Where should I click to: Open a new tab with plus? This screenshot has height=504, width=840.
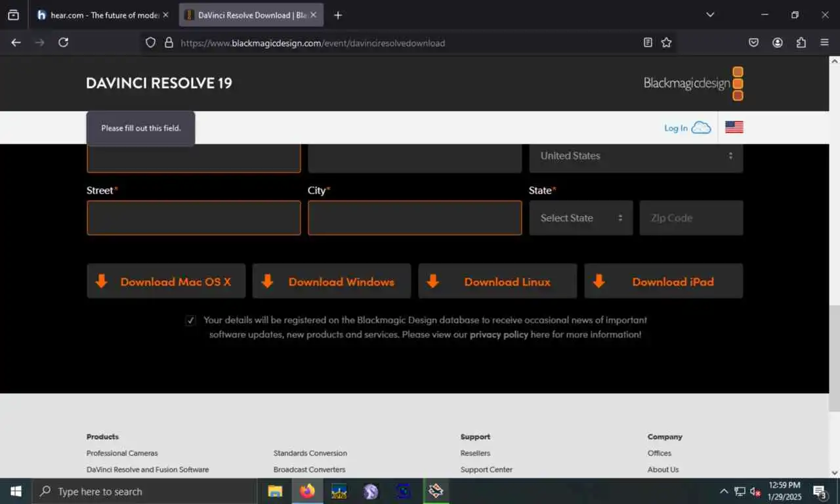tap(338, 15)
